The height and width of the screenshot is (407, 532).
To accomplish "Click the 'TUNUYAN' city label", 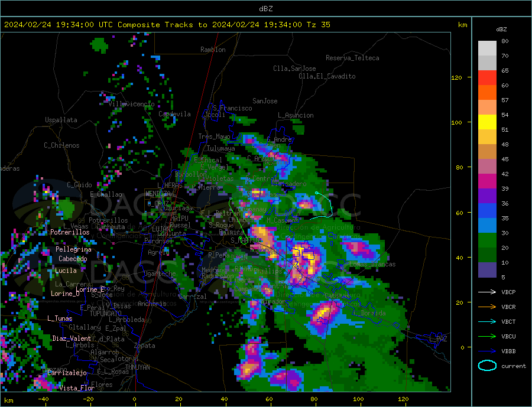I will pyautogui.click(x=137, y=367).
